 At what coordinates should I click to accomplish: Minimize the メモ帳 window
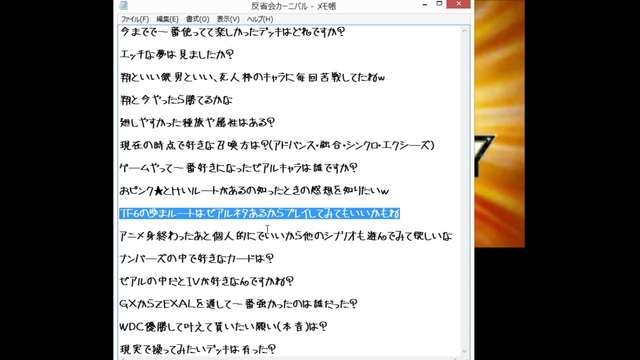pyautogui.click(x=425, y=4)
